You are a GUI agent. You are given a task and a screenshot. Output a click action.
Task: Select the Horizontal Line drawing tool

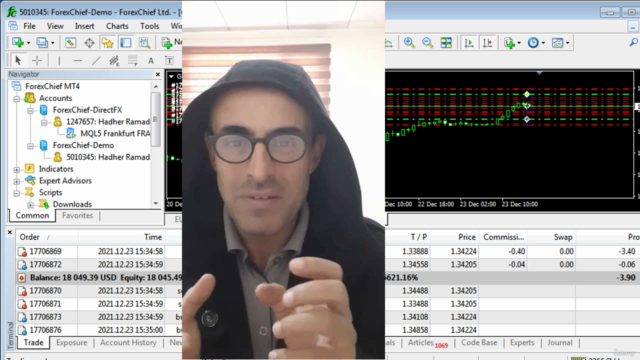(78, 61)
